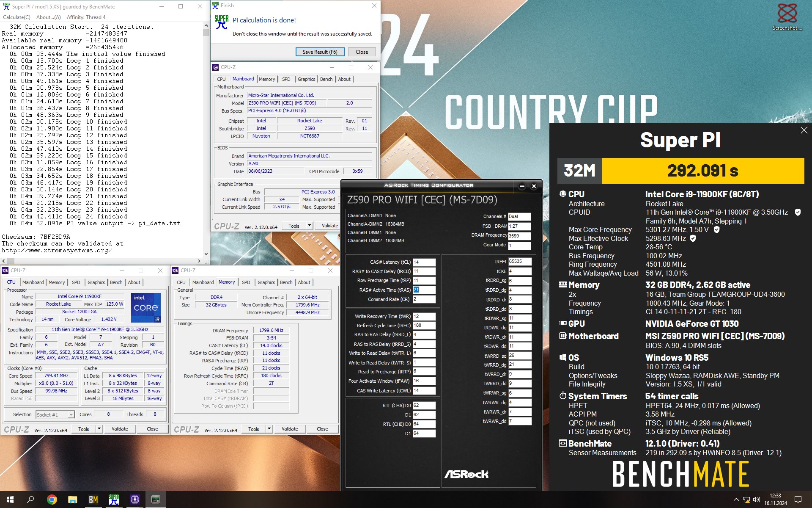
Task: Click Close button in Memory CPU-Z window
Action: (322, 429)
